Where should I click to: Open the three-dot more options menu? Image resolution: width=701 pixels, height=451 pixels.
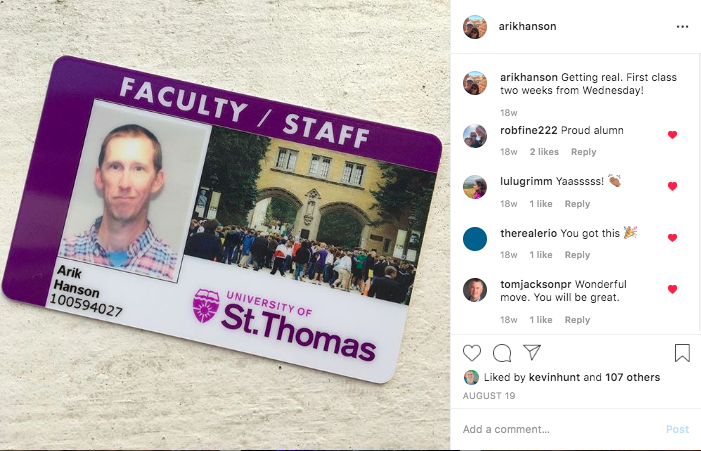tap(682, 27)
